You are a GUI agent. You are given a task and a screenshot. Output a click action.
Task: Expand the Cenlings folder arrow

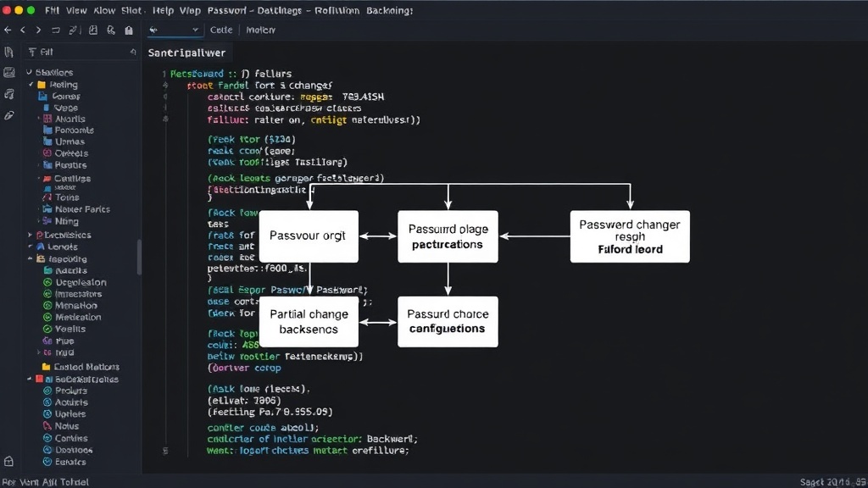(39, 178)
